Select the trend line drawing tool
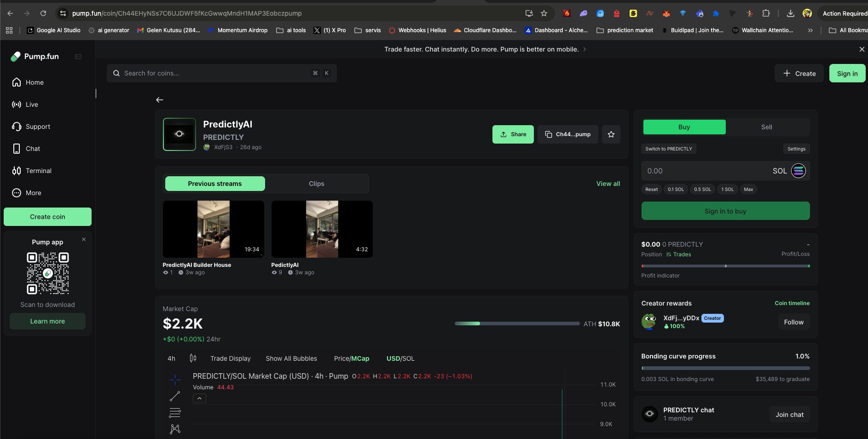 pyautogui.click(x=175, y=396)
